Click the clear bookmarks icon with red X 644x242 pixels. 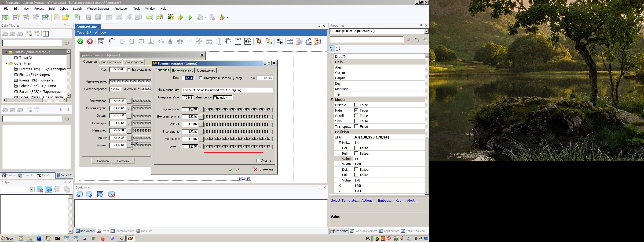point(112,194)
